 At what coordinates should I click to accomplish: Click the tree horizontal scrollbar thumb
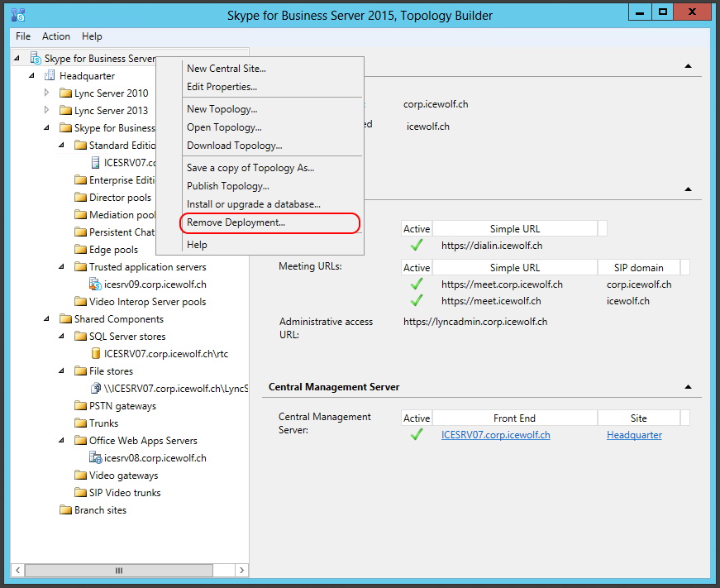[x=119, y=571]
